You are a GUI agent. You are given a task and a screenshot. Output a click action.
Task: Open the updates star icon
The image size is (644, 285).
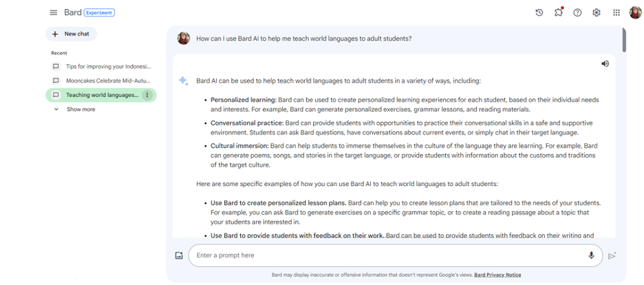pos(559,12)
